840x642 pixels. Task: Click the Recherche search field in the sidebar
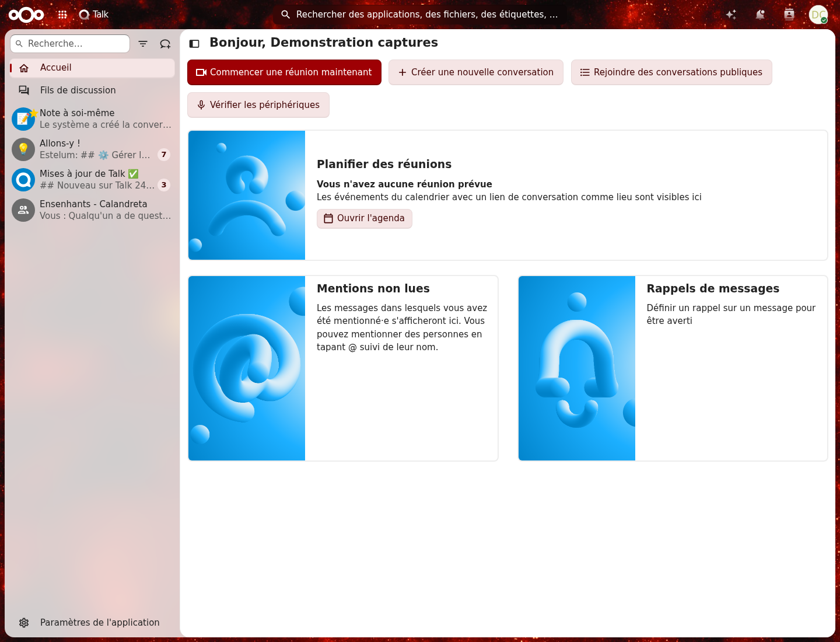70,44
